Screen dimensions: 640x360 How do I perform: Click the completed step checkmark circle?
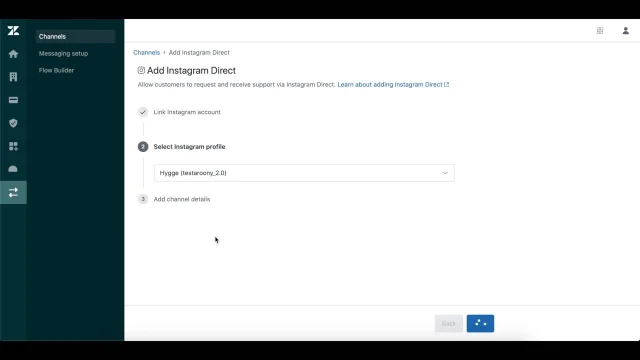(143, 112)
